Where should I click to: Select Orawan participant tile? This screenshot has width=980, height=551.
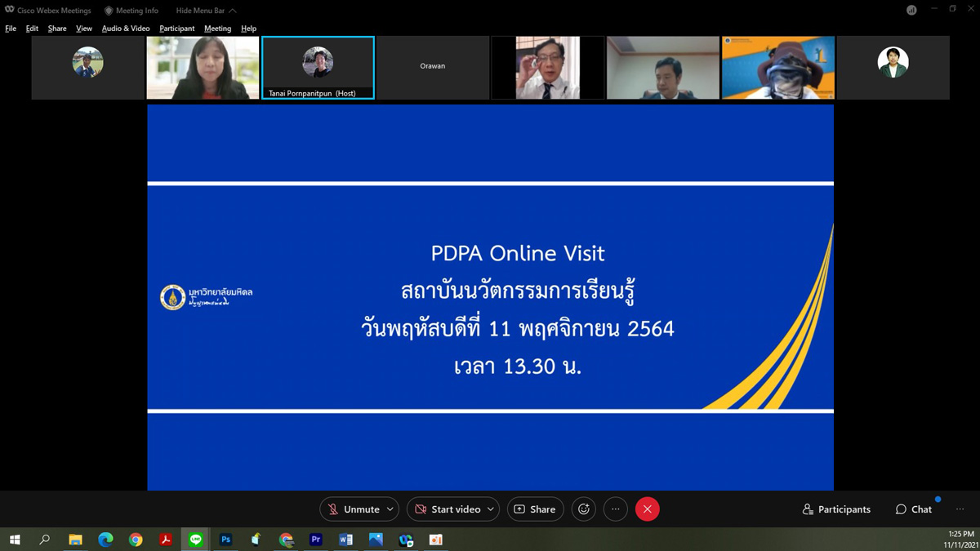coord(433,67)
